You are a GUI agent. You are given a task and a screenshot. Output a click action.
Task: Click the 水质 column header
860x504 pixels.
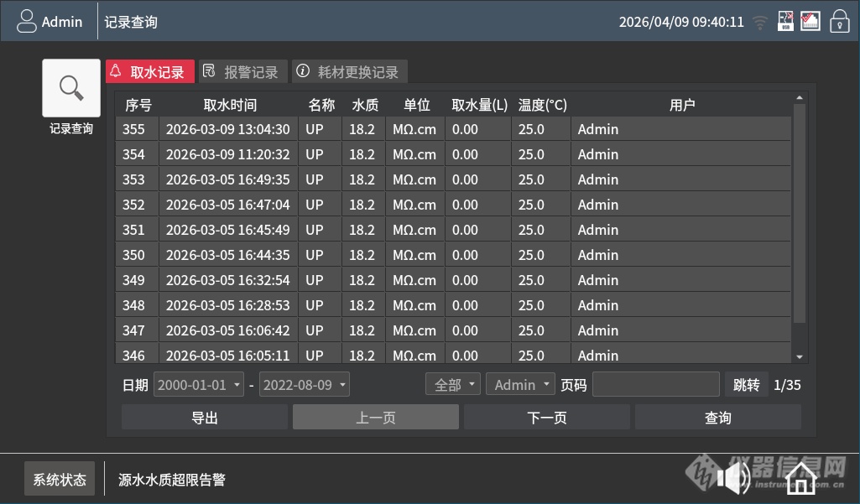pyautogui.click(x=365, y=105)
